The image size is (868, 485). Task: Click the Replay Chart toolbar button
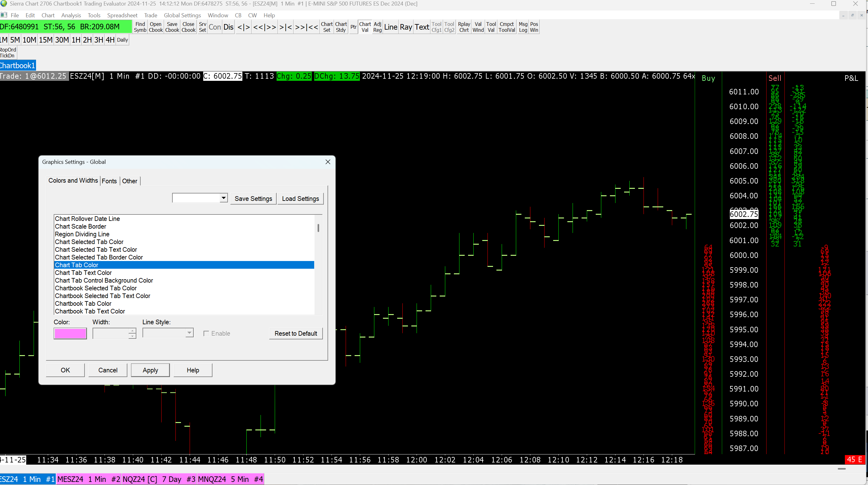click(464, 27)
